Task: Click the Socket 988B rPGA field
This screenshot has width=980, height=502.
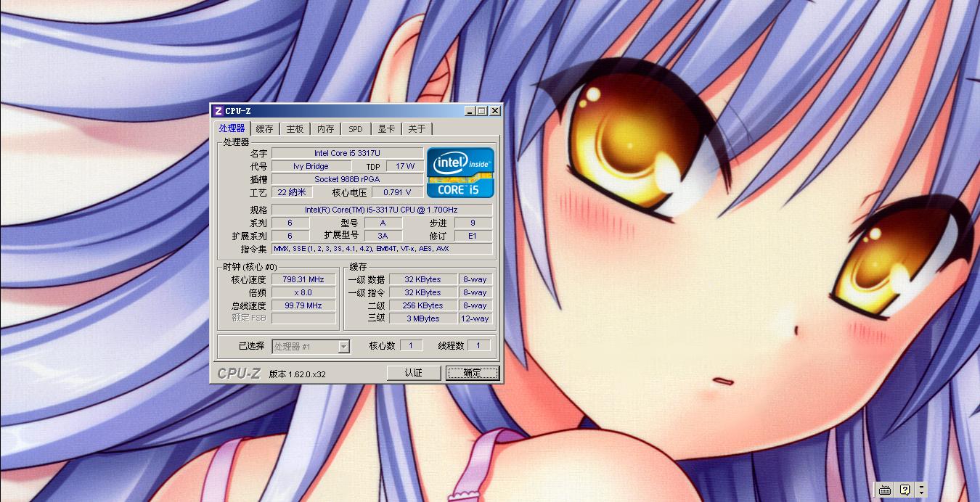Action: (347, 179)
